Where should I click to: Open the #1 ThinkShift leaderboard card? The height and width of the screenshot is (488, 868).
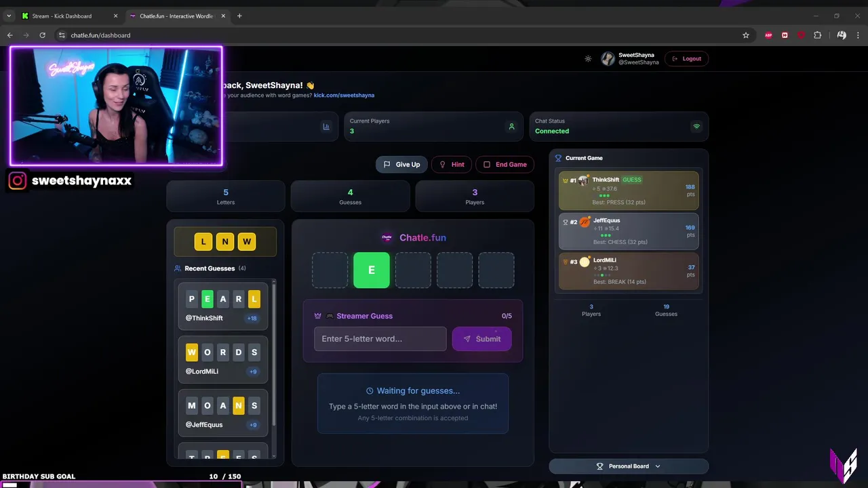point(629,190)
